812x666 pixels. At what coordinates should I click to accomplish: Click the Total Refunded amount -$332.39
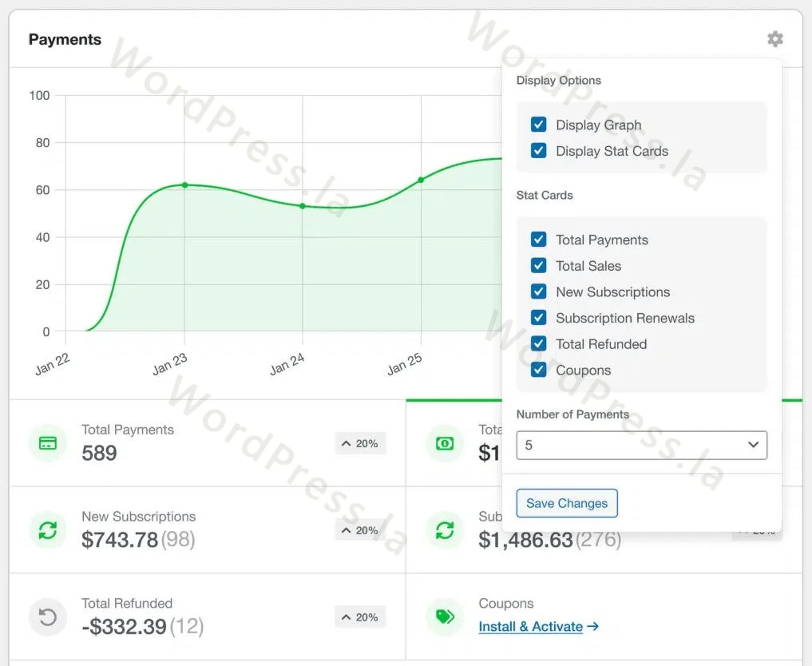pos(124,627)
